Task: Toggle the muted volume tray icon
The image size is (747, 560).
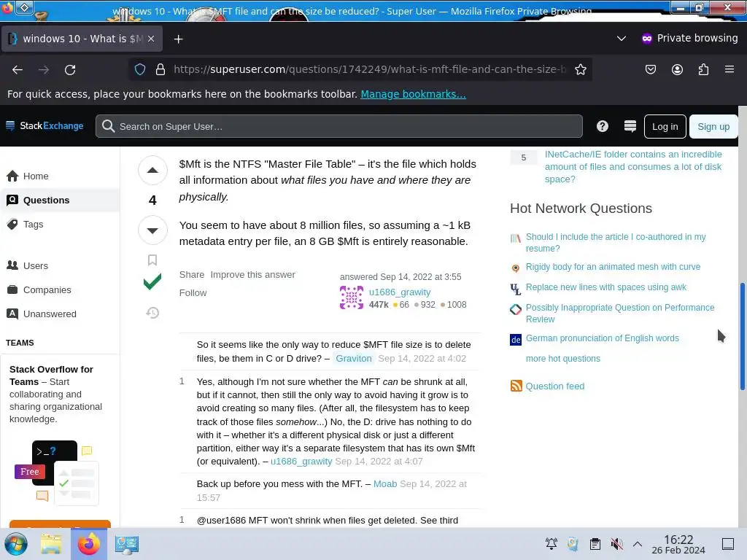Action: 616,544
